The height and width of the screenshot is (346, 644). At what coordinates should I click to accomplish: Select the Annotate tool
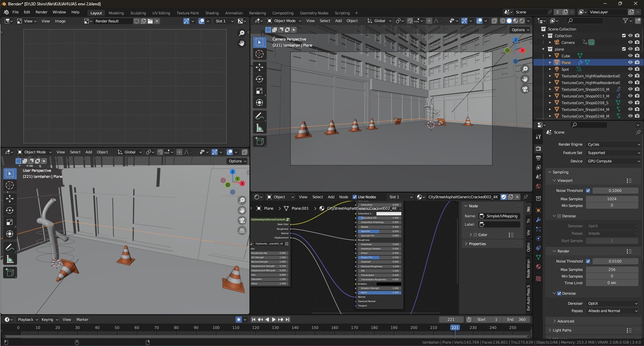(x=259, y=116)
